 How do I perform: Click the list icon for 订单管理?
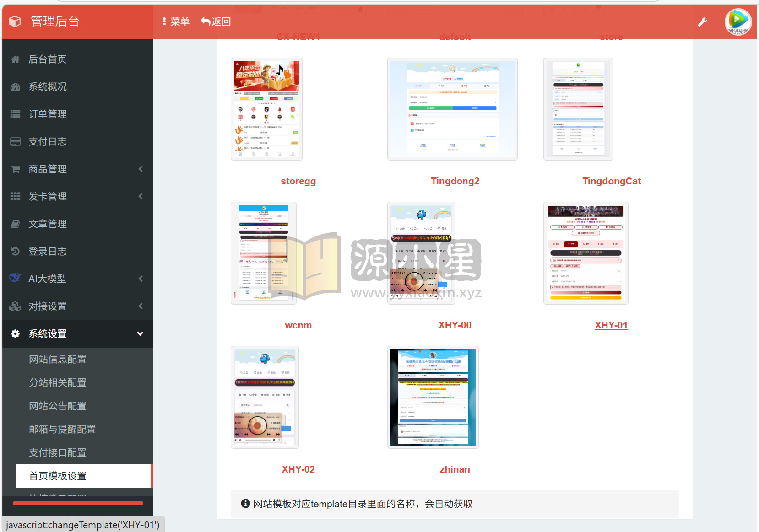(15, 114)
